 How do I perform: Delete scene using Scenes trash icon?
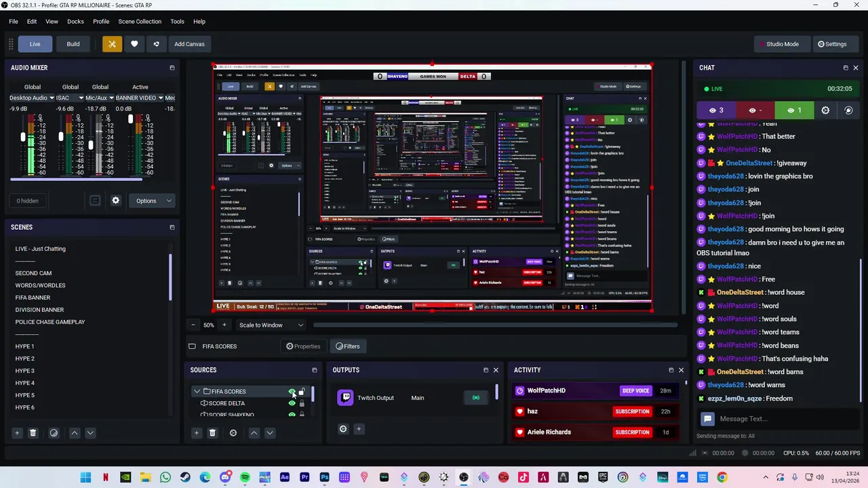click(33, 432)
